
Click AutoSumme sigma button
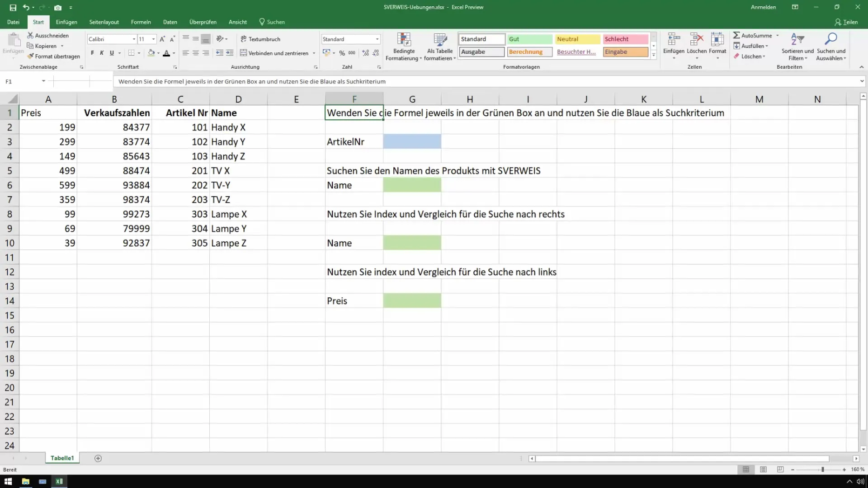[752, 35]
